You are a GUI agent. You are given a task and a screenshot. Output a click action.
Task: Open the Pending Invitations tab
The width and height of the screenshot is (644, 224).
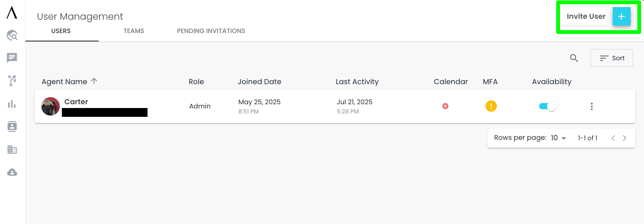[211, 31]
